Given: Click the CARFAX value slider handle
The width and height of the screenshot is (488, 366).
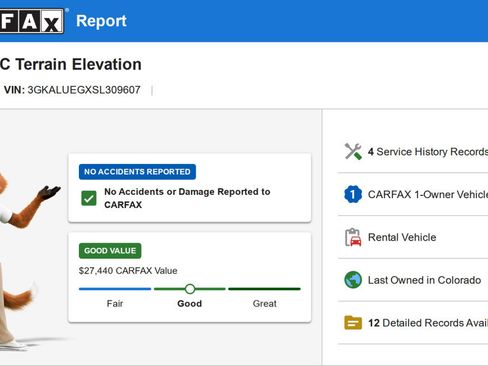Looking at the screenshot, I should pyautogui.click(x=190, y=289).
